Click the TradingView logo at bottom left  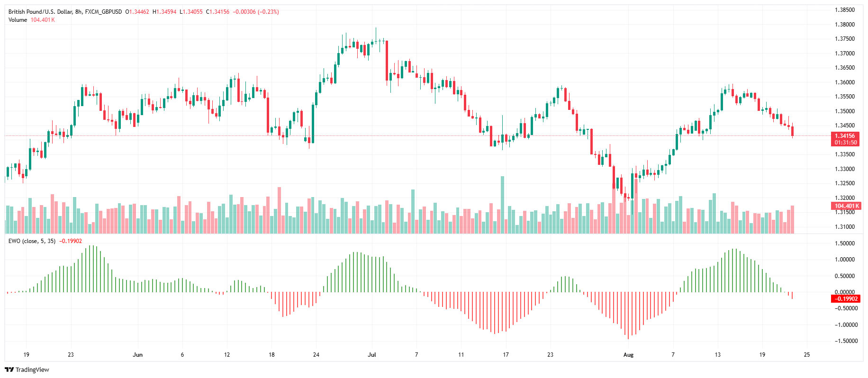[27, 369]
